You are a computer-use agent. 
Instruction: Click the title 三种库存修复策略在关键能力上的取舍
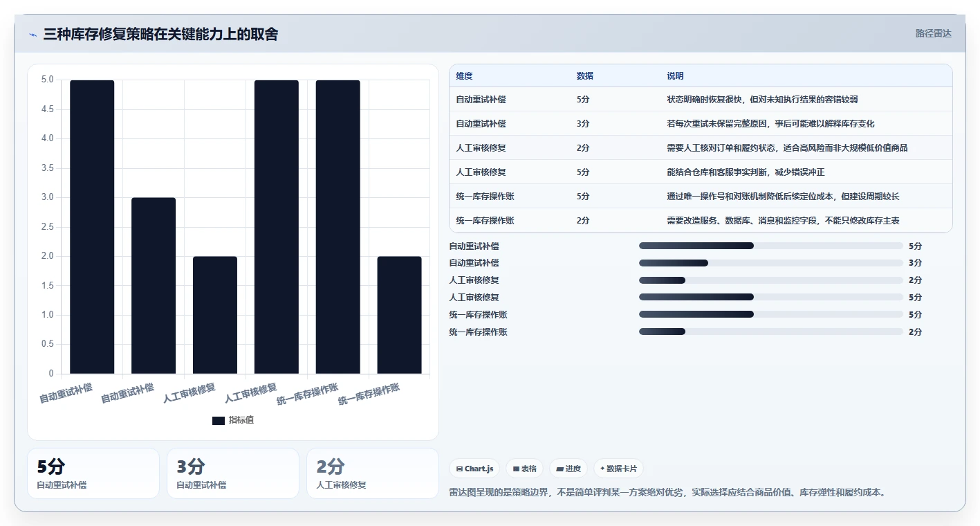tap(160, 35)
